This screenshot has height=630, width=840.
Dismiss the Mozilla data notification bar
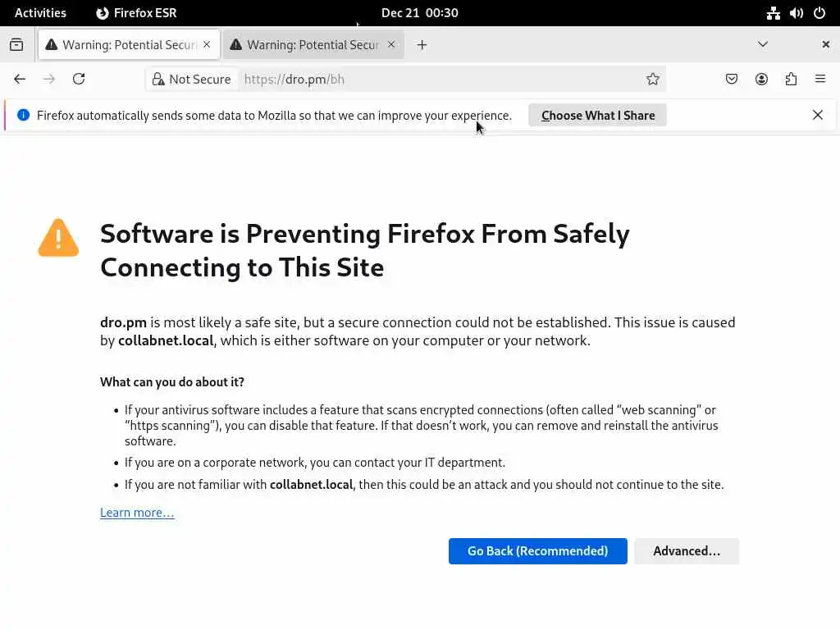point(817,115)
